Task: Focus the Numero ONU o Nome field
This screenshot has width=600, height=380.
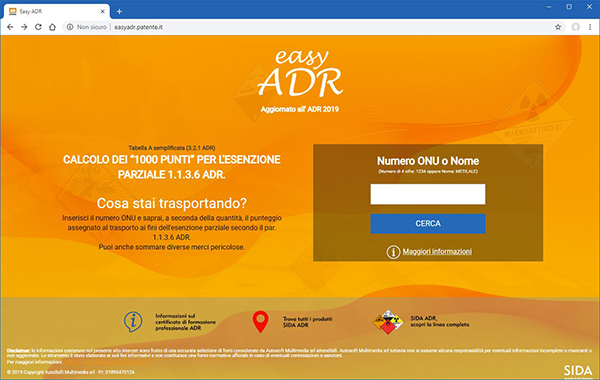Action: (428, 194)
